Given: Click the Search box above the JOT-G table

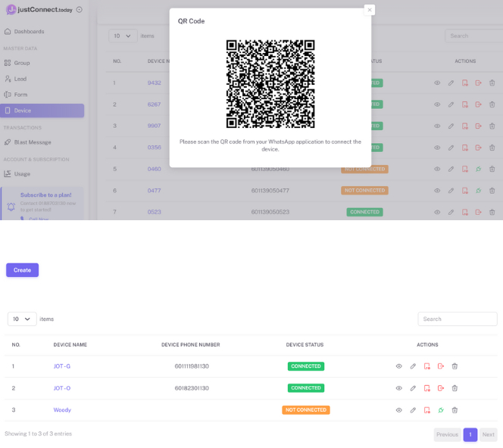Looking at the screenshot, I should tap(458, 319).
